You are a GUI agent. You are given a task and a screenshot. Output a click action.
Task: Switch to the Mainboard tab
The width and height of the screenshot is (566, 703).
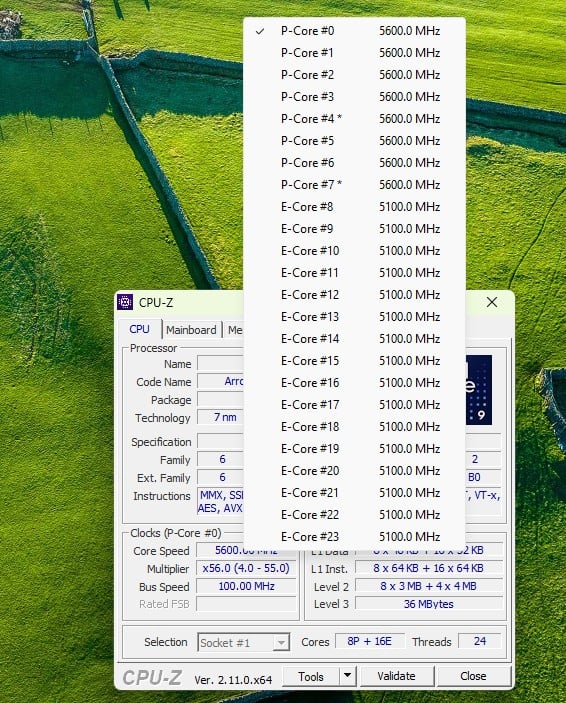click(192, 330)
